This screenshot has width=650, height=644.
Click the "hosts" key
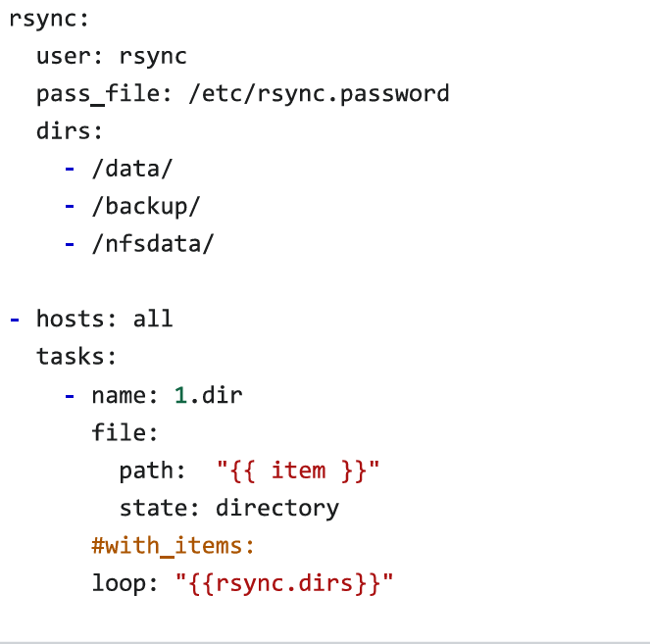point(77,319)
